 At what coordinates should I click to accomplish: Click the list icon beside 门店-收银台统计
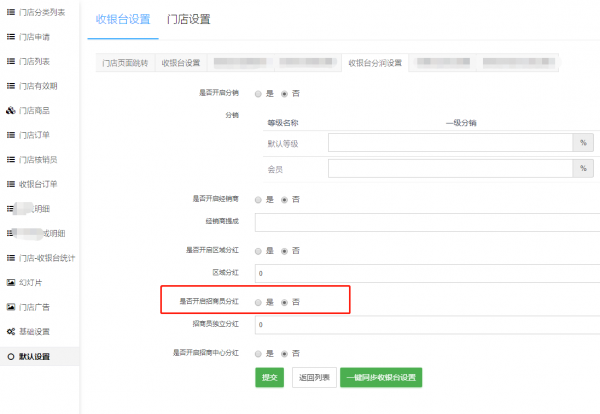[x=11, y=258]
